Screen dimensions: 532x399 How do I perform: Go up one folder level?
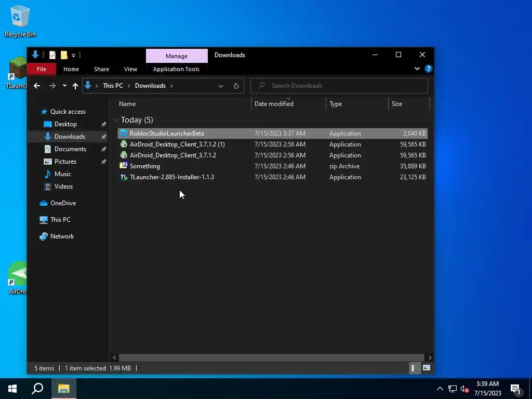[x=75, y=86]
